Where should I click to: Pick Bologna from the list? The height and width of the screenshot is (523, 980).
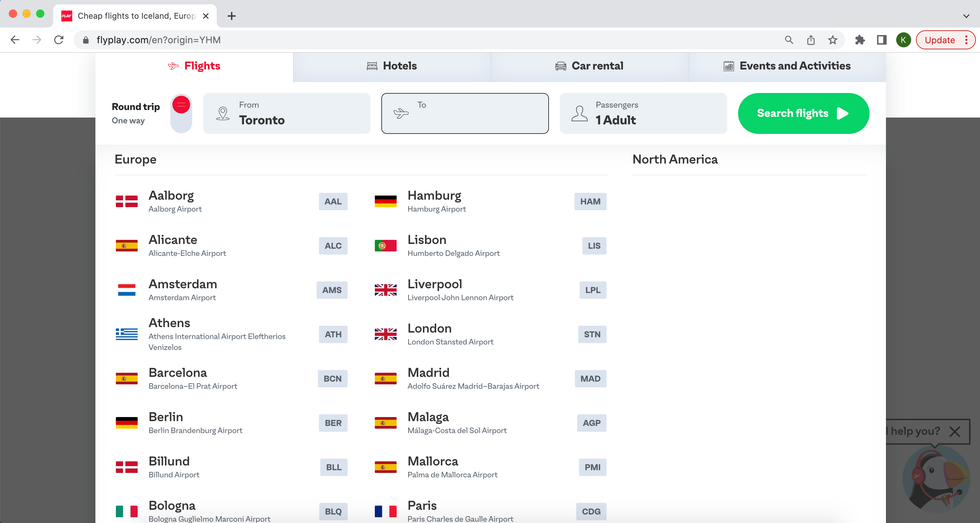point(231,512)
